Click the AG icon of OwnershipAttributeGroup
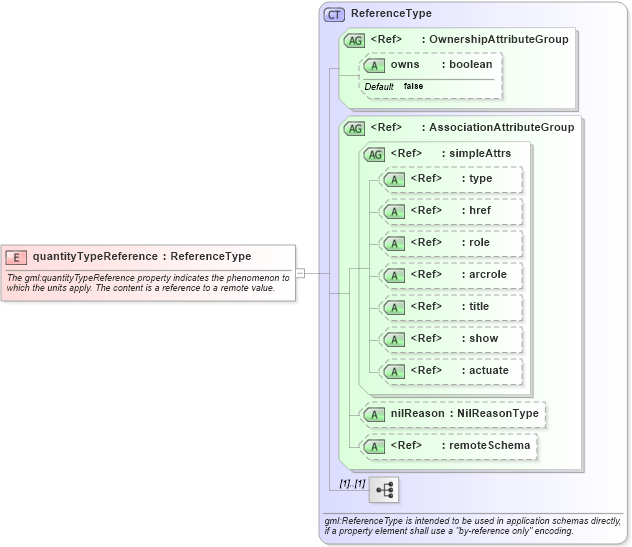 [354, 40]
